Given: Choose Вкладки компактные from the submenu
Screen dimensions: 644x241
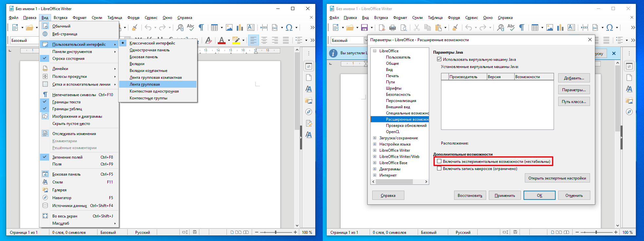Looking at the screenshot, I should click(x=158, y=71).
